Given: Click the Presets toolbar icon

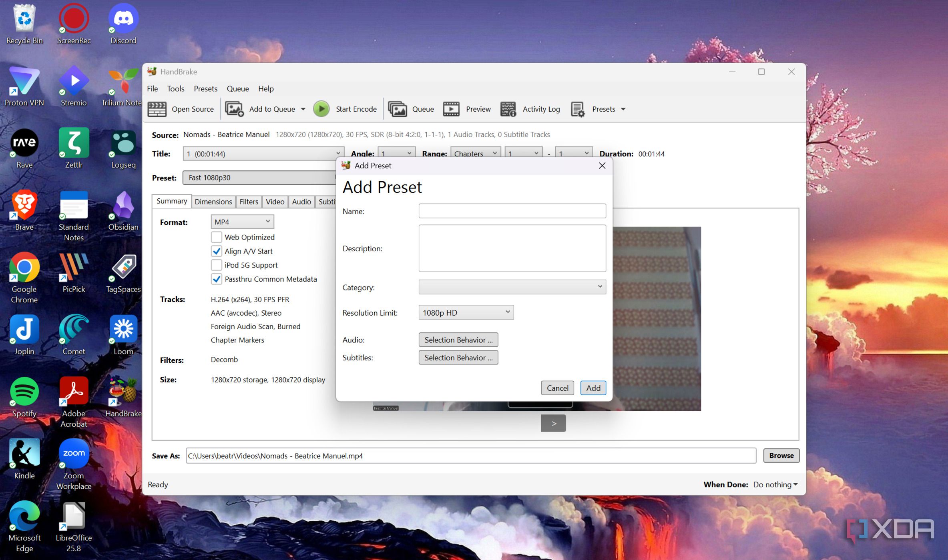Looking at the screenshot, I should (x=578, y=109).
